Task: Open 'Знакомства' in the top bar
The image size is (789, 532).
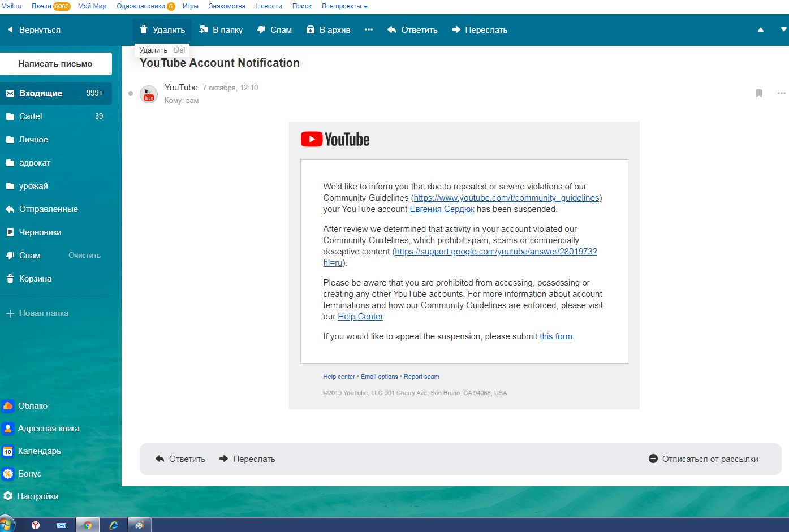Action: tap(227, 6)
